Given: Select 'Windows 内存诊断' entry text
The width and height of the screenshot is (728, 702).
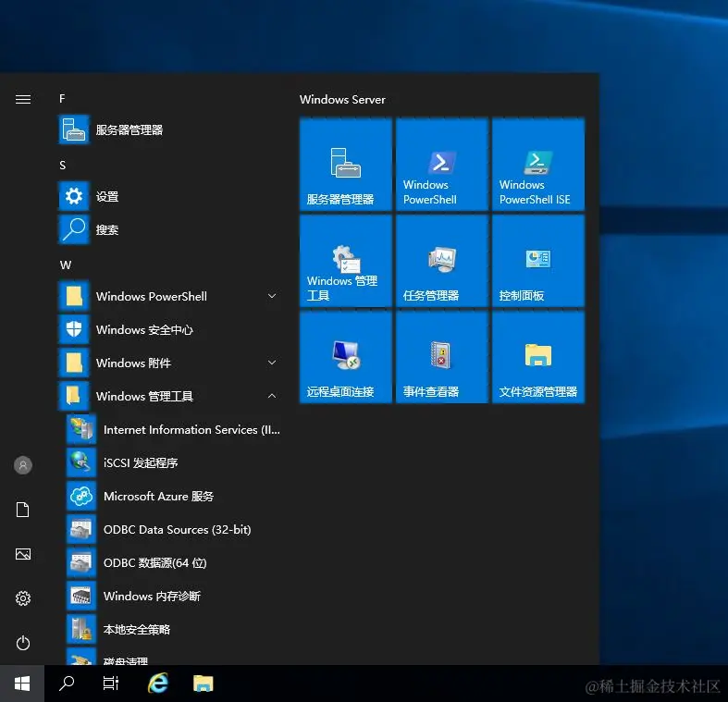Looking at the screenshot, I should click(152, 597).
